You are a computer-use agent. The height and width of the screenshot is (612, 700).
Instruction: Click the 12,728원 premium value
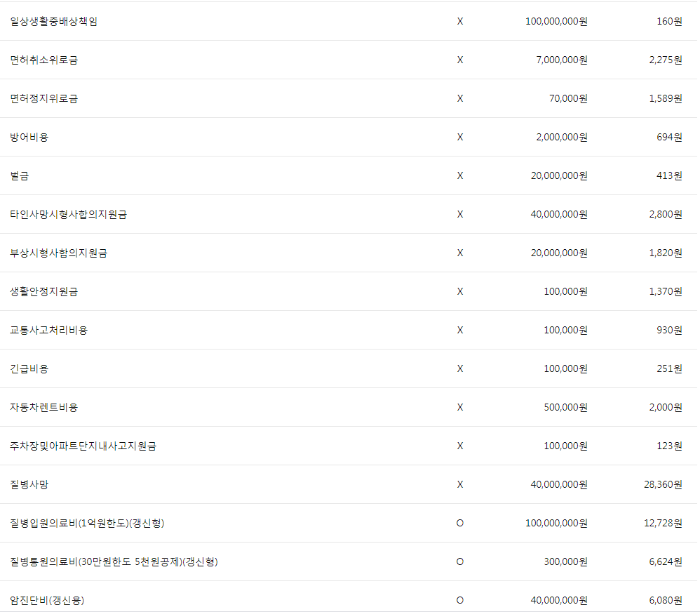[x=663, y=523]
